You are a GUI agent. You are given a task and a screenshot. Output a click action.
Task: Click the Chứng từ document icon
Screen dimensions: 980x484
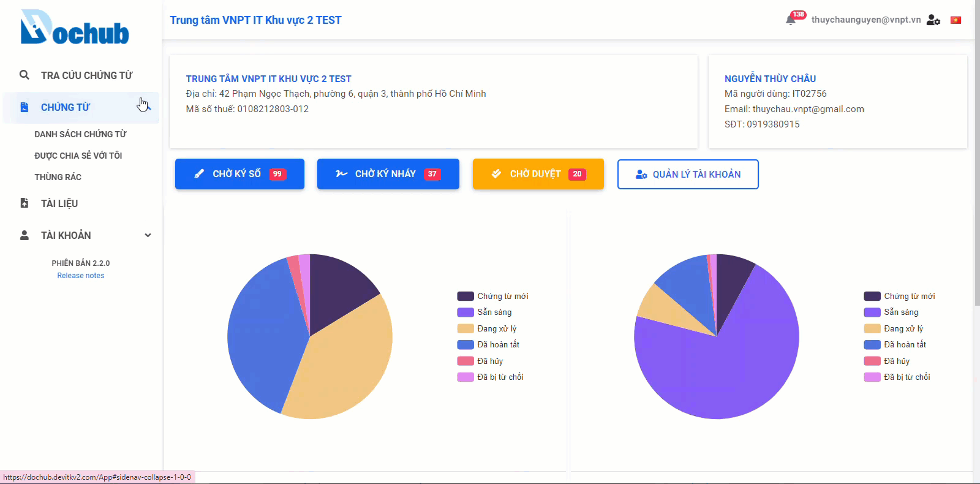24,107
